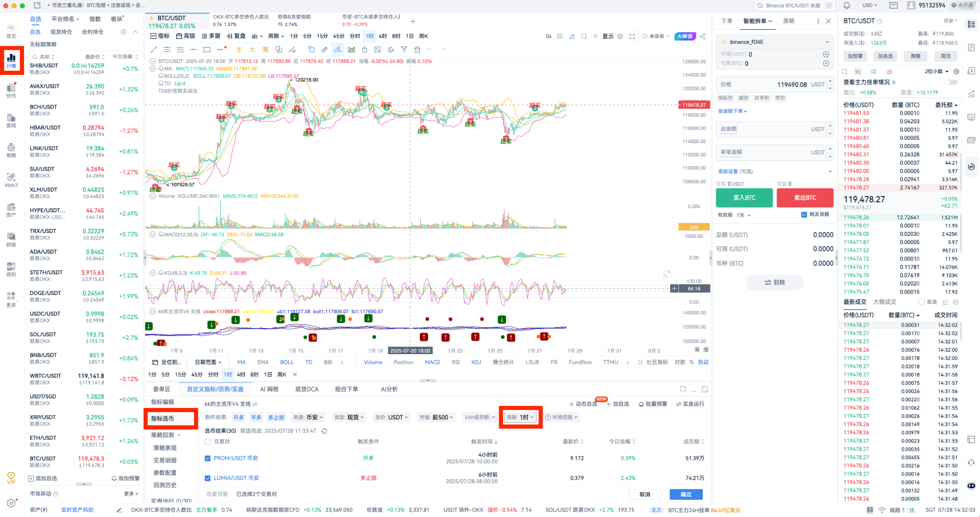Click the green 买入BTC button
Image resolution: width=980 pixels, height=517 pixels.
coord(744,197)
